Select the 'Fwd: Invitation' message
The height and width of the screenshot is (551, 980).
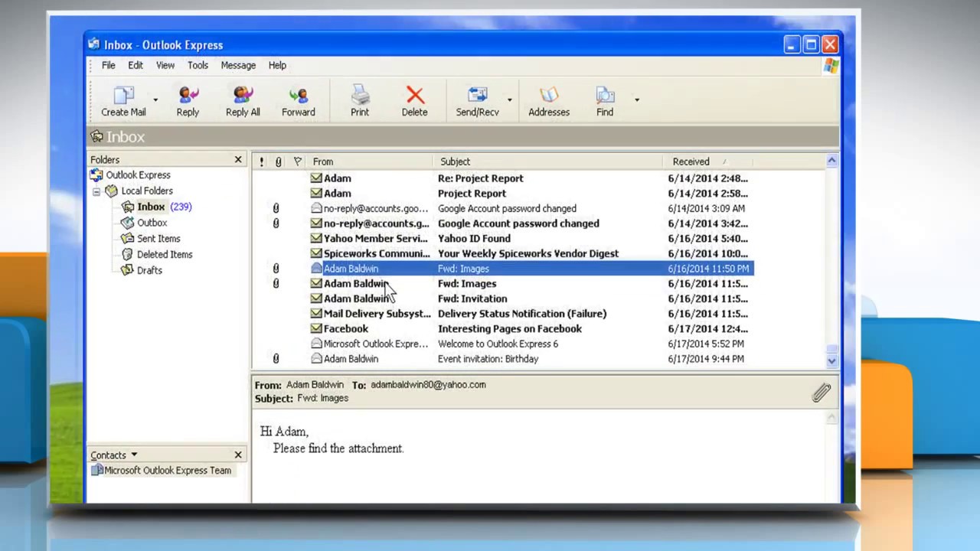point(503,298)
